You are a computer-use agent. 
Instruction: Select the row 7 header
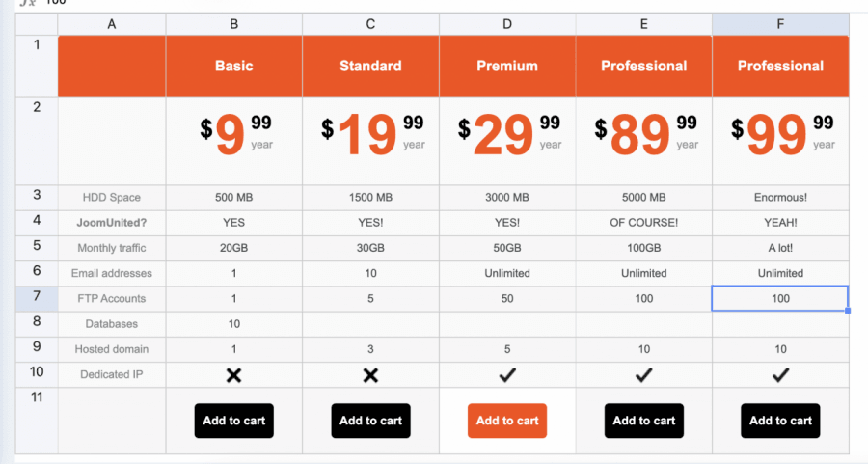[37, 298]
